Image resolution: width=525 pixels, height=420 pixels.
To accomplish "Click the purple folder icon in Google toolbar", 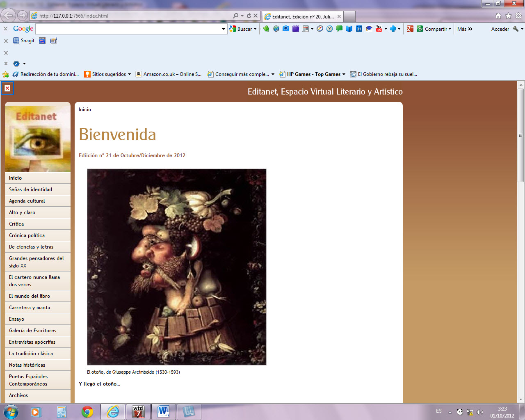I will (x=296, y=29).
